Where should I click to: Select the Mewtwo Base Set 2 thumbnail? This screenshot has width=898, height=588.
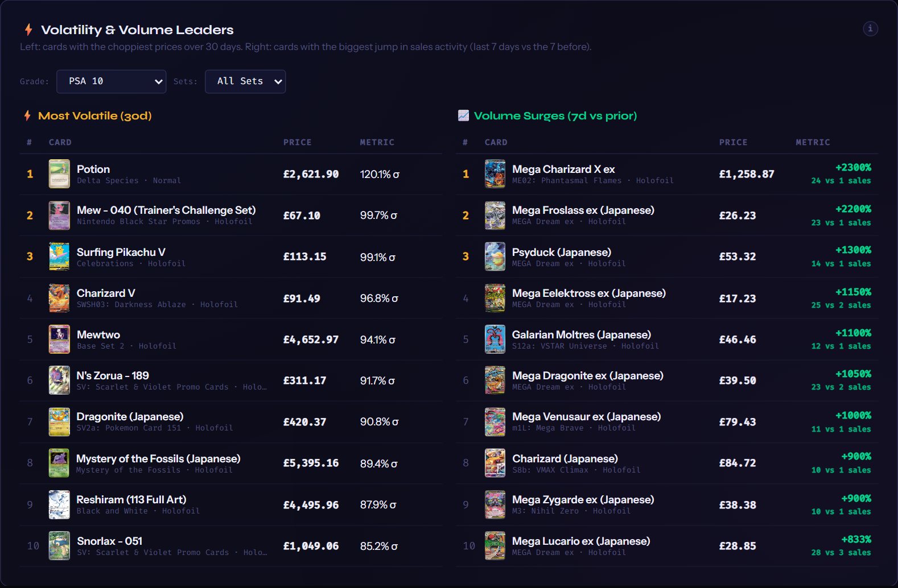pos(59,339)
